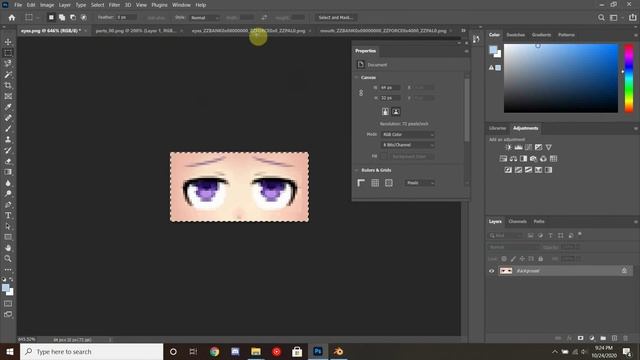The width and height of the screenshot is (640, 360).
Task: Open the Properties panel menu
Action: click(x=466, y=51)
